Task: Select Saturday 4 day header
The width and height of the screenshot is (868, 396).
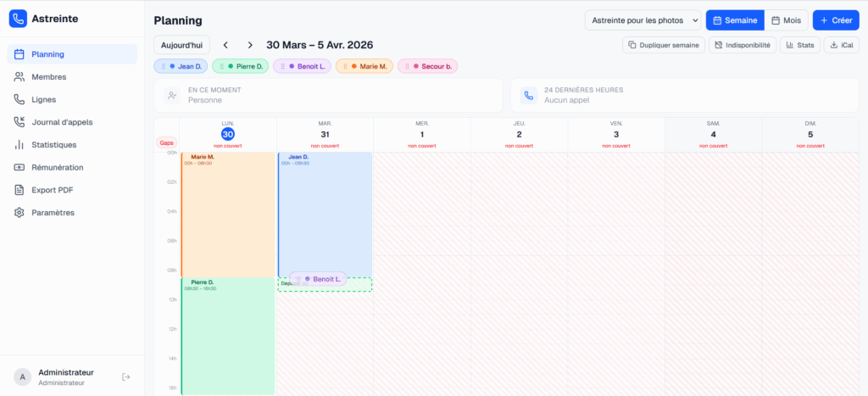Action: 713,135
